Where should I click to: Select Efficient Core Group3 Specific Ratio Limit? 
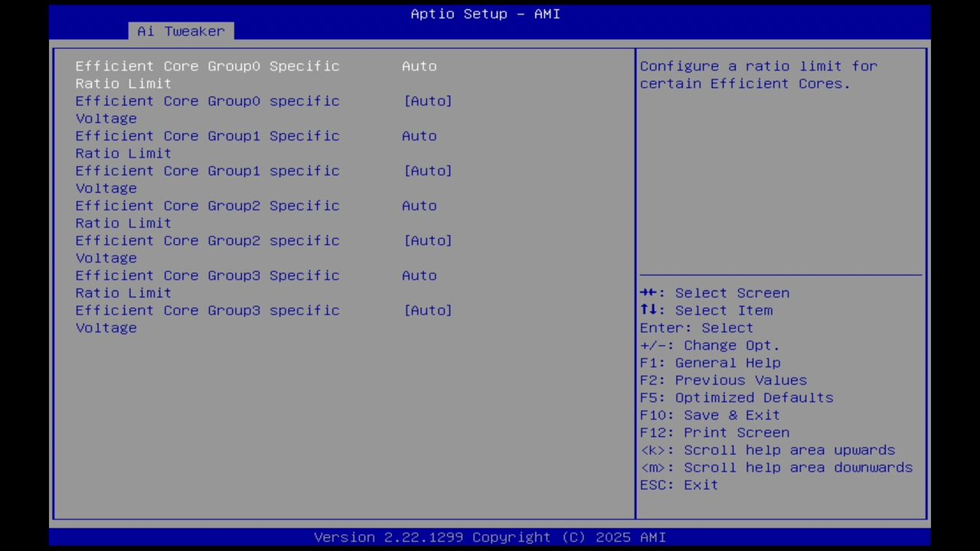[x=207, y=284]
